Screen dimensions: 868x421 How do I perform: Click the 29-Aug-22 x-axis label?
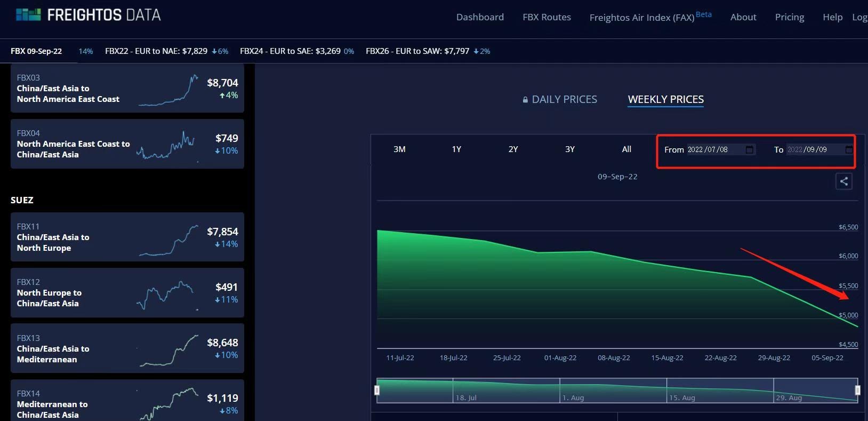pyautogui.click(x=774, y=358)
